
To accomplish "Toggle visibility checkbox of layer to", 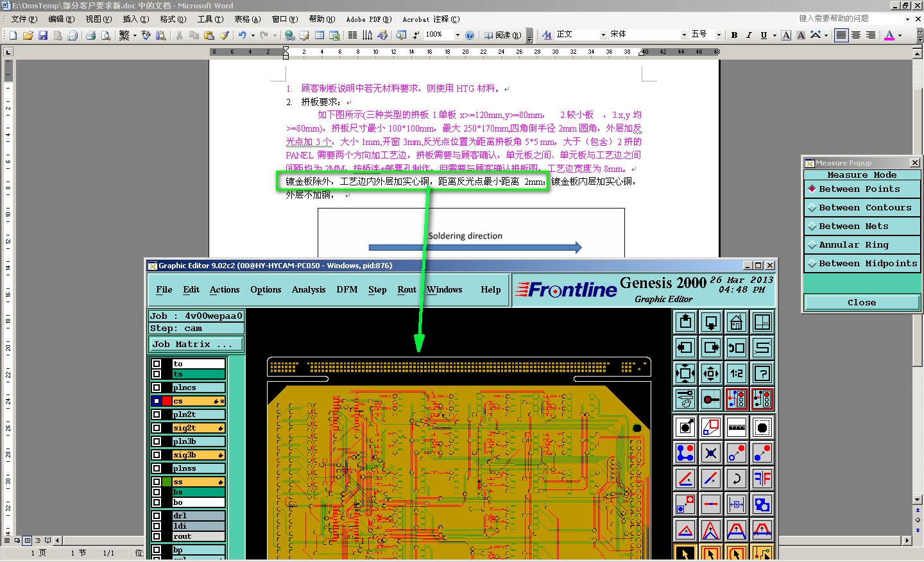I will click(x=157, y=364).
